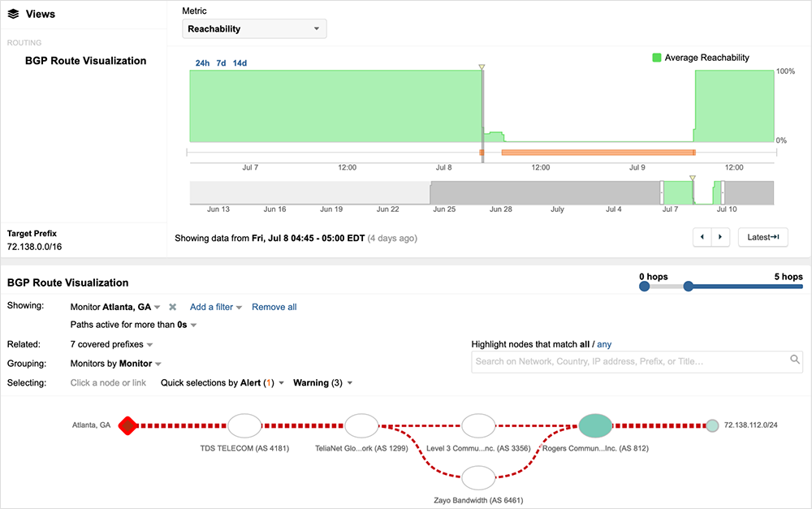The height and width of the screenshot is (509, 812).
Task: Select the TeliaNet Global Network (AS 1299) node
Action: [361, 425]
